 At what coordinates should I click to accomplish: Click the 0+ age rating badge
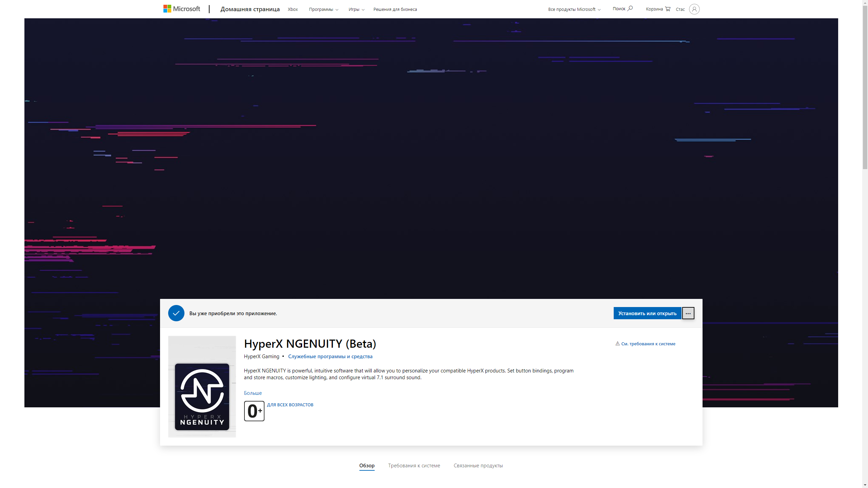tap(254, 411)
